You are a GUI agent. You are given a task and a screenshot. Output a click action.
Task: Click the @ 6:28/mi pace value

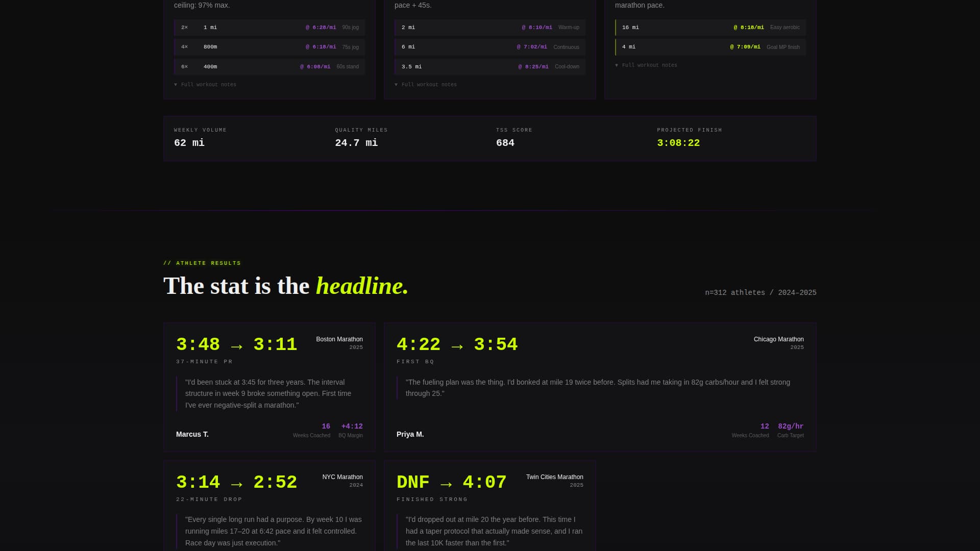[321, 28]
